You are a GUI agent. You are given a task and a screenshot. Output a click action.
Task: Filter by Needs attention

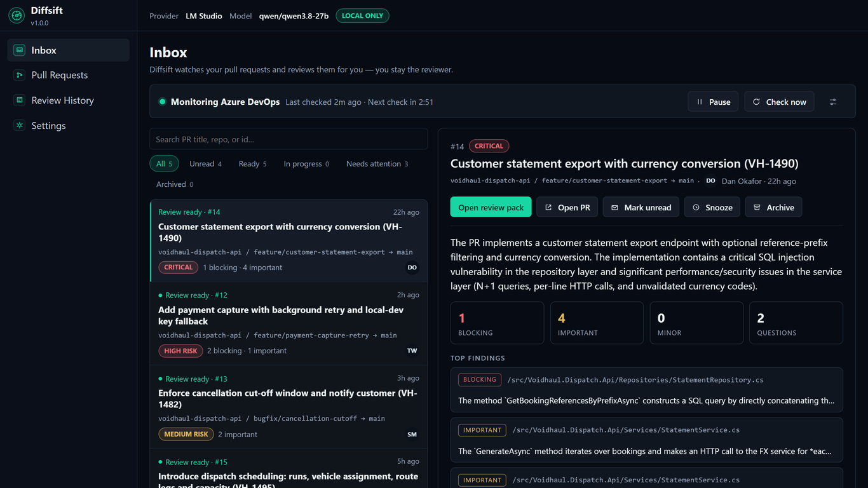tap(377, 164)
